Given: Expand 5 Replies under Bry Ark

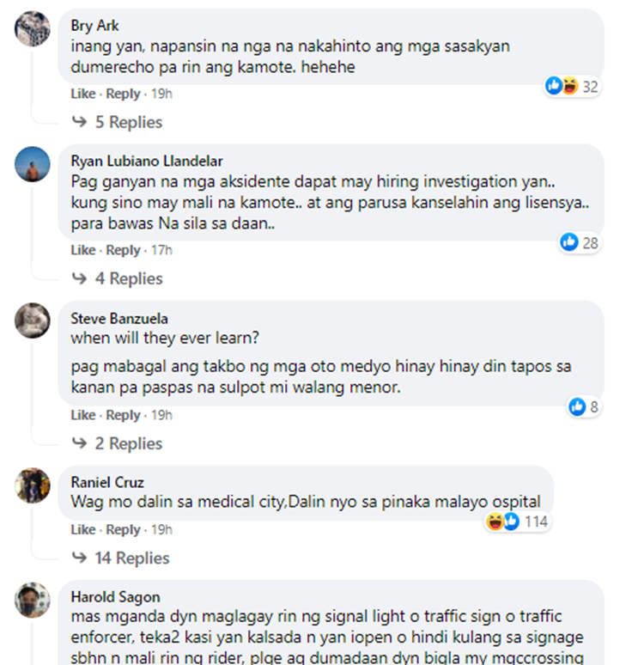Looking at the screenshot, I should (118, 122).
